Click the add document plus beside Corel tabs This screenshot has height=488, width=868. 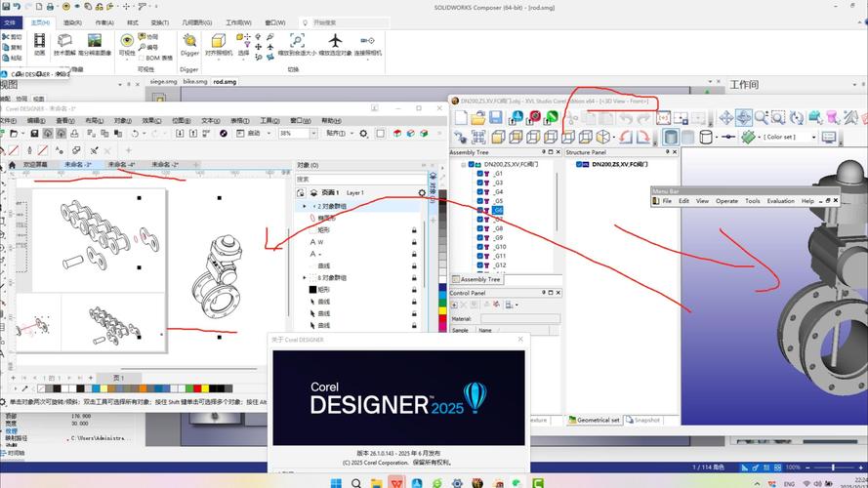point(195,164)
